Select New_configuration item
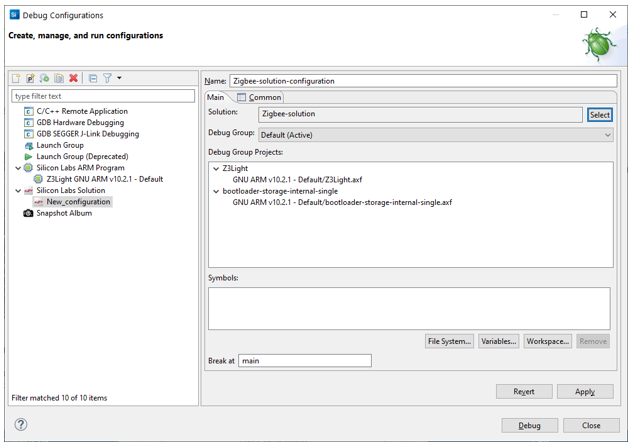Screen dimensions: 631x445 [78, 202]
